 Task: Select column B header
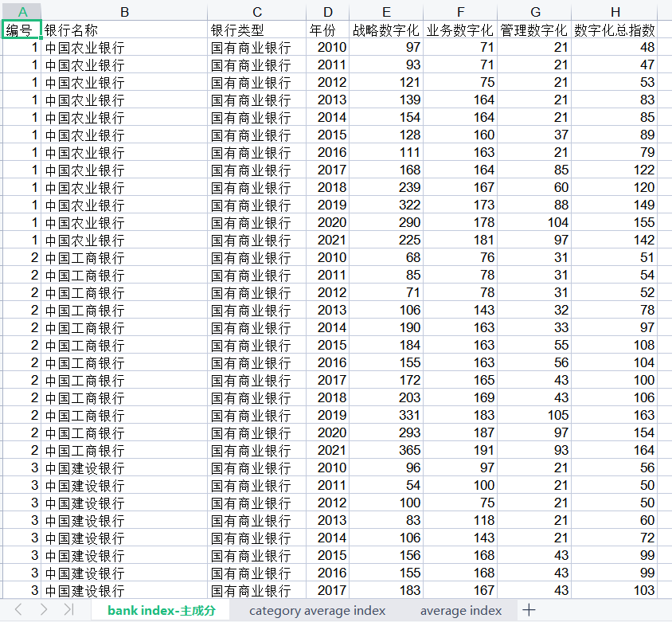(124, 11)
